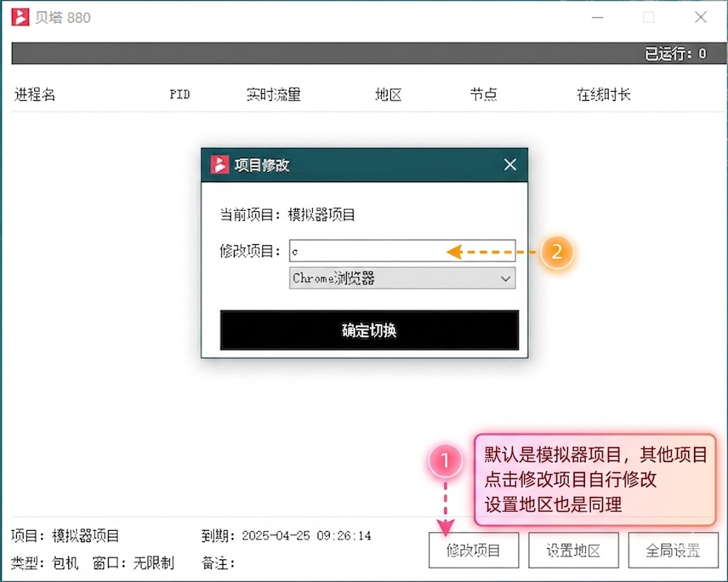728x582 pixels.
Task: Open 全局设置 global settings
Action: [673, 550]
